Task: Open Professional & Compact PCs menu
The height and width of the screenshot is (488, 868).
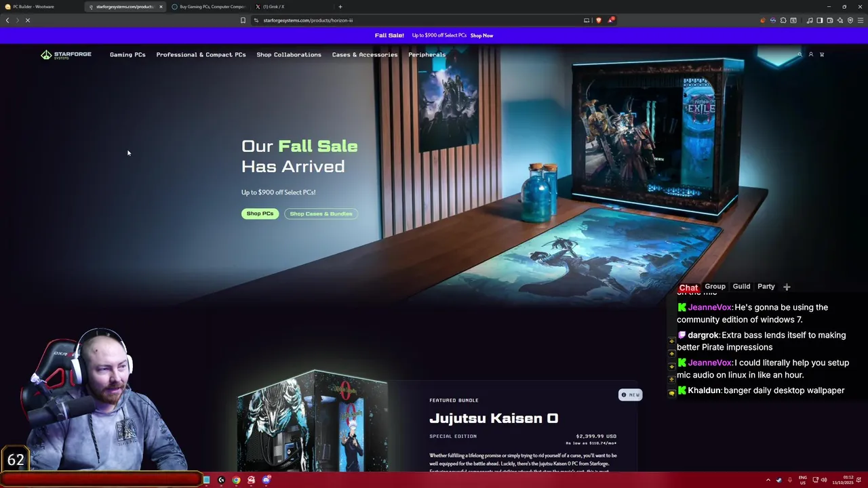Action: click(x=201, y=55)
